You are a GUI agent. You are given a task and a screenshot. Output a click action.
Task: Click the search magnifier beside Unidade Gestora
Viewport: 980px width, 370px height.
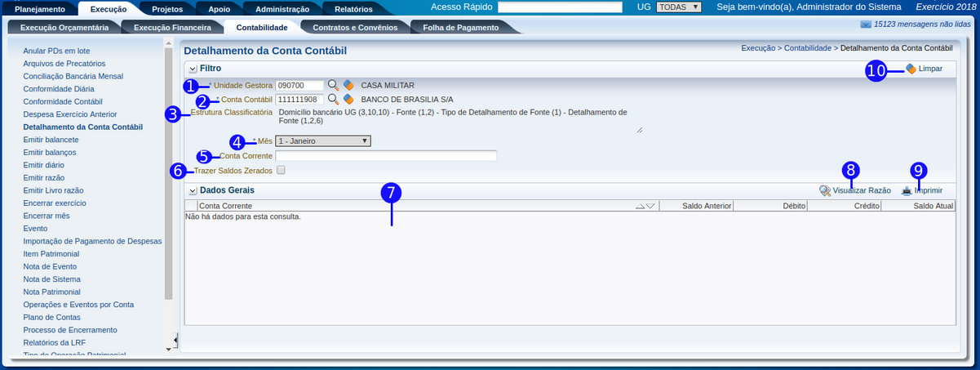[x=333, y=85]
